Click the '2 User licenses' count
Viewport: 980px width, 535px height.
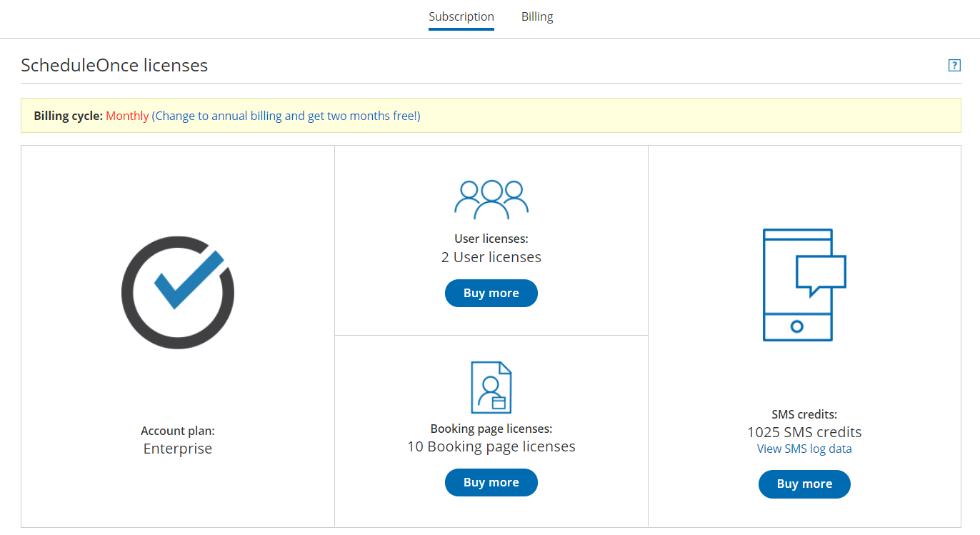click(491, 257)
